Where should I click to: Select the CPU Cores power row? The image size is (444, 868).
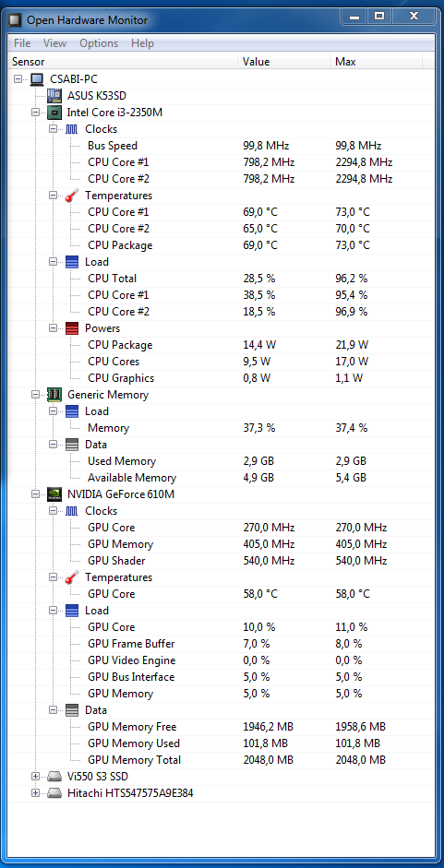click(222, 362)
